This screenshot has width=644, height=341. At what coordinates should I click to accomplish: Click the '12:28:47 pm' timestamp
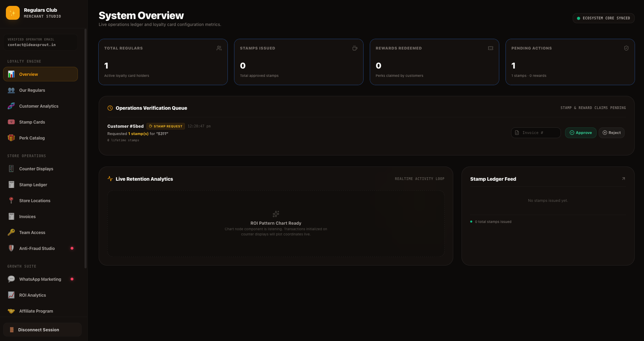(199, 126)
